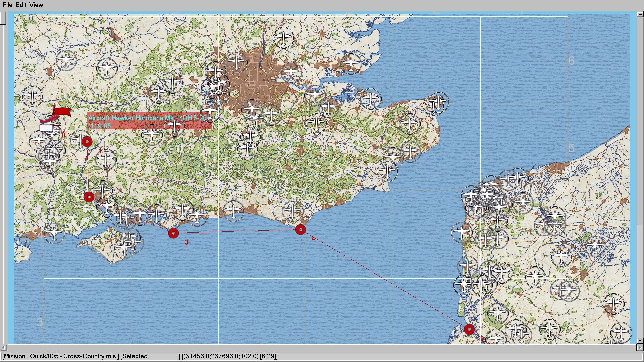The image size is (644, 362).
Task: Select waypoint 2 red marker
Action: pyautogui.click(x=89, y=197)
